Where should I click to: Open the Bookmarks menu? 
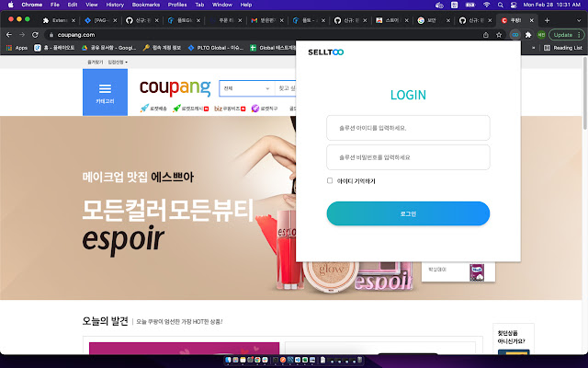pos(146,5)
